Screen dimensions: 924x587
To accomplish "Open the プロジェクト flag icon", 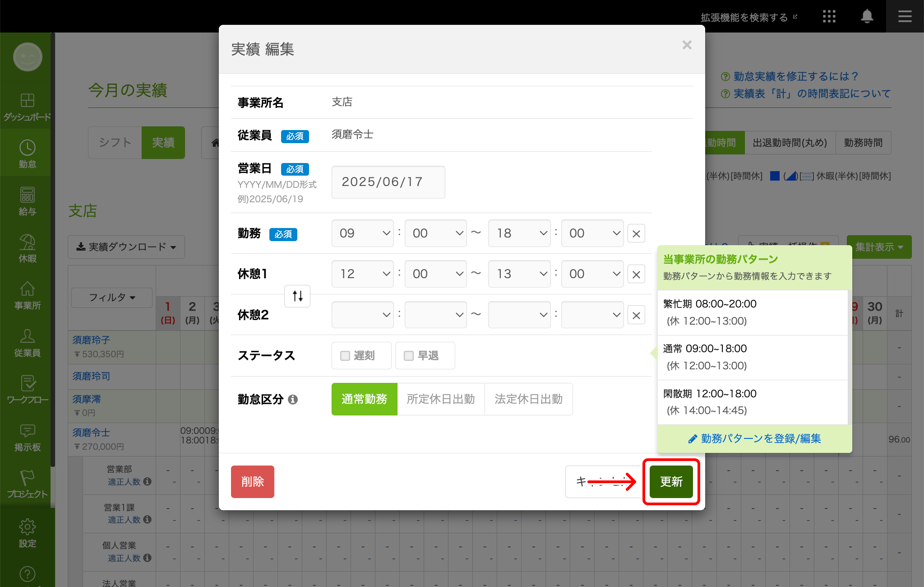I will [x=28, y=484].
